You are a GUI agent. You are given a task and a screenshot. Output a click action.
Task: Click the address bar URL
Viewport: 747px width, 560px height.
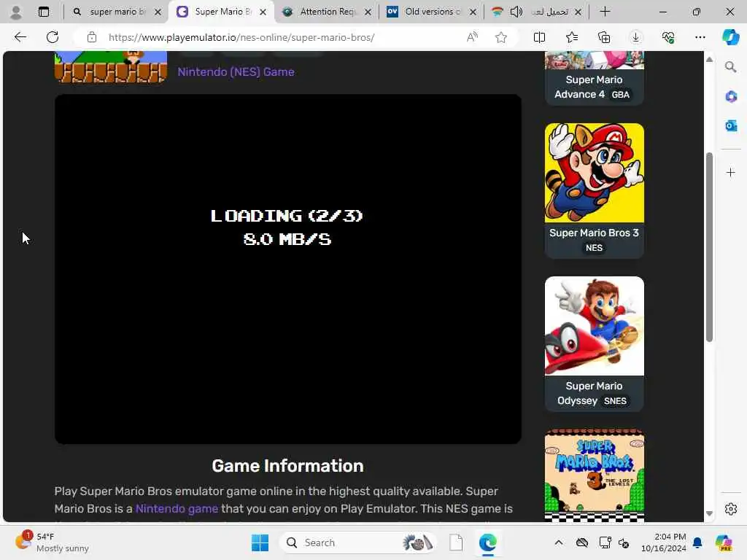point(241,37)
